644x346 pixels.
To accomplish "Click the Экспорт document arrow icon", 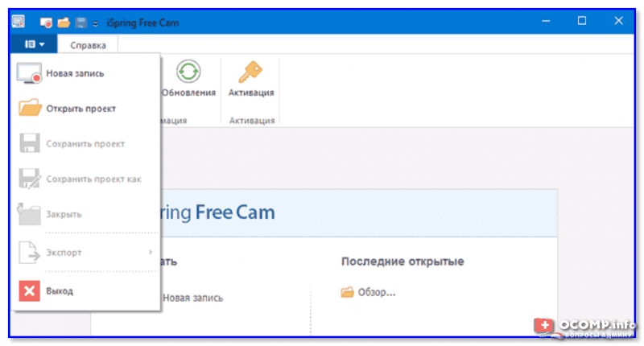I will click(30, 252).
